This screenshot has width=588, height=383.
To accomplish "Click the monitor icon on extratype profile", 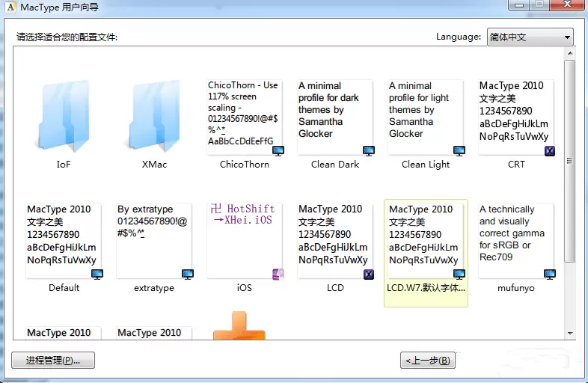I will (x=188, y=275).
